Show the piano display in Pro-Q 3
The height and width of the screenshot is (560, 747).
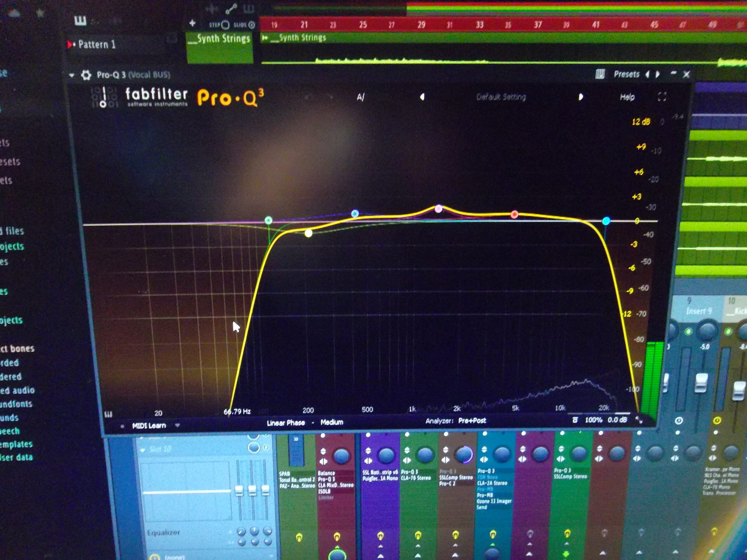click(109, 414)
